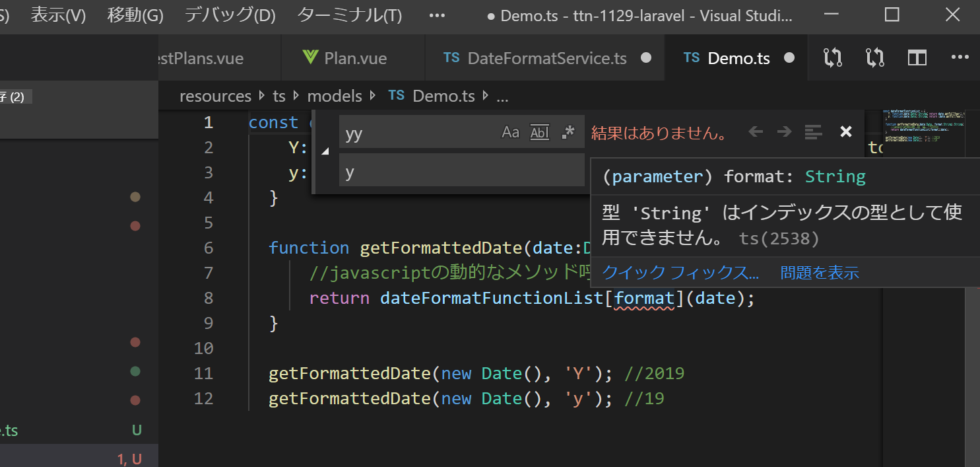This screenshot has height=467, width=980.
Task: Click the ts(2538) error code in hover
Action: click(x=779, y=238)
